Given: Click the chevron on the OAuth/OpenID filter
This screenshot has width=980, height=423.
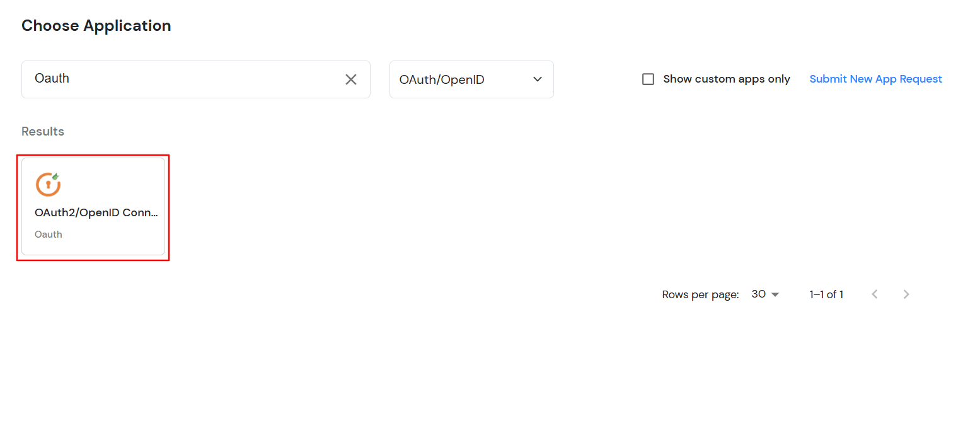Looking at the screenshot, I should tap(537, 79).
